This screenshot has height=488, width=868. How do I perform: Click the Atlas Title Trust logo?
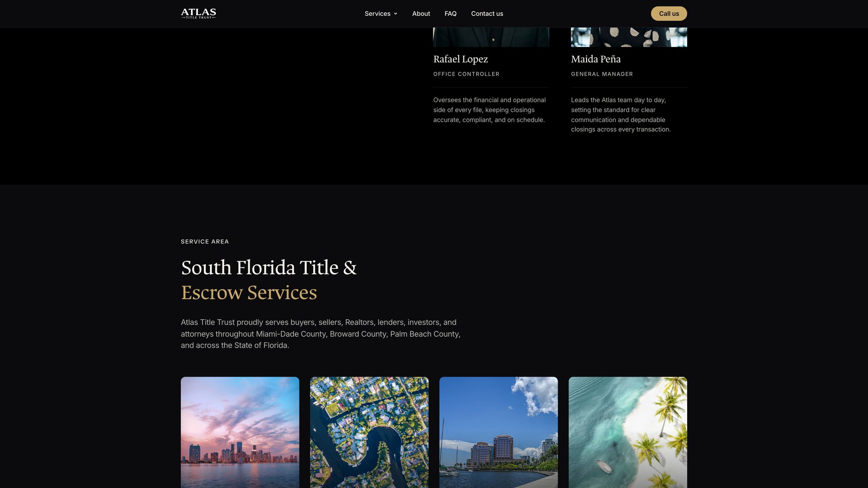click(x=198, y=13)
